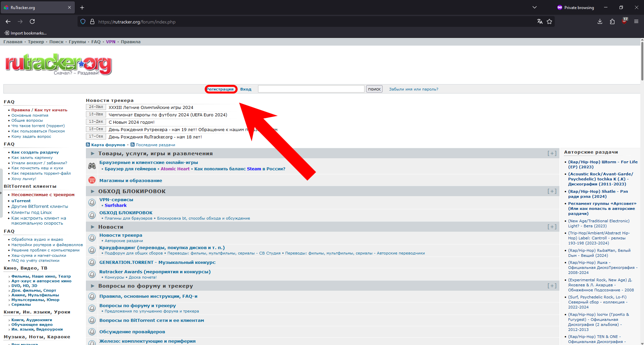The image size is (644, 345).
Task: Focus the search text field
Action: pyautogui.click(x=311, y=89)
